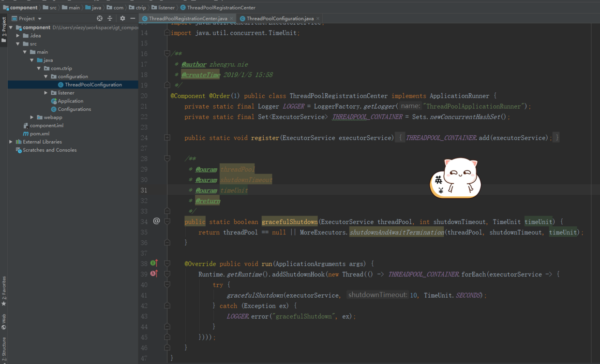
Task: Collapse the com.ctrip package
Action: coord(39,69)
